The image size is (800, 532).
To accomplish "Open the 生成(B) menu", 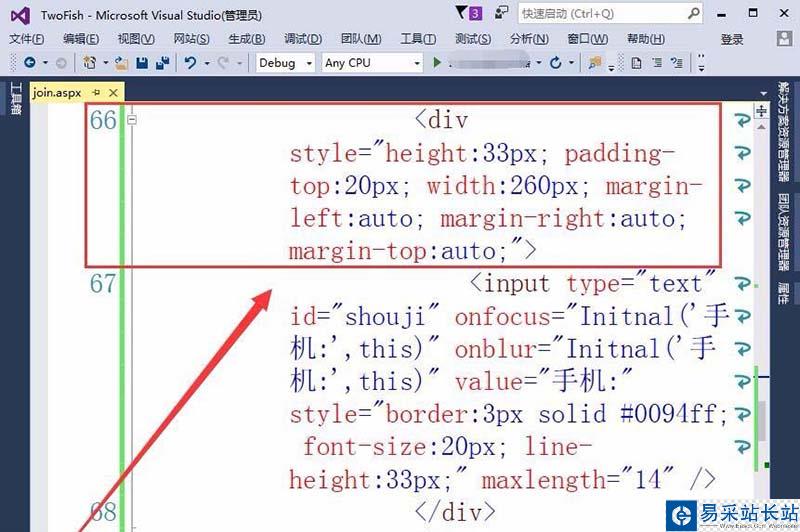I will pos(246,39).
